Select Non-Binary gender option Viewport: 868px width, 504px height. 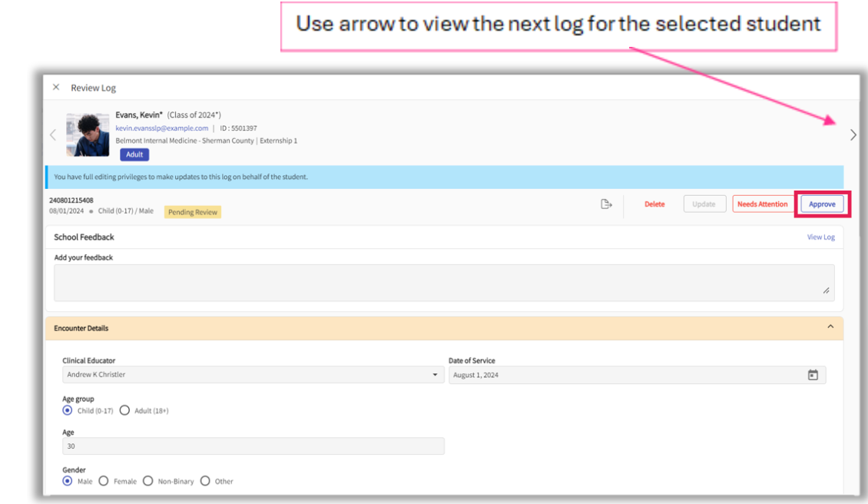coord(148,481)
